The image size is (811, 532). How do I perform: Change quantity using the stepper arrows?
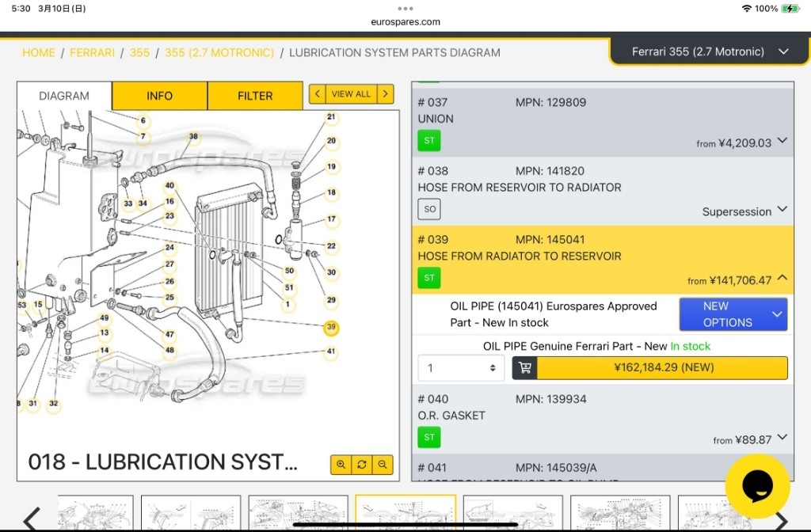pos(493,368)
